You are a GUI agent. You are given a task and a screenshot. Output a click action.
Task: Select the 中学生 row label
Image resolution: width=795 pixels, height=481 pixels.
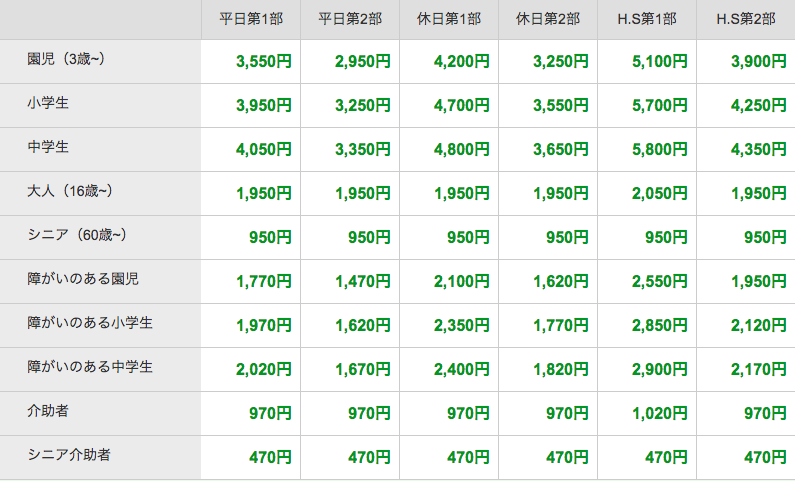click(48, 147)
